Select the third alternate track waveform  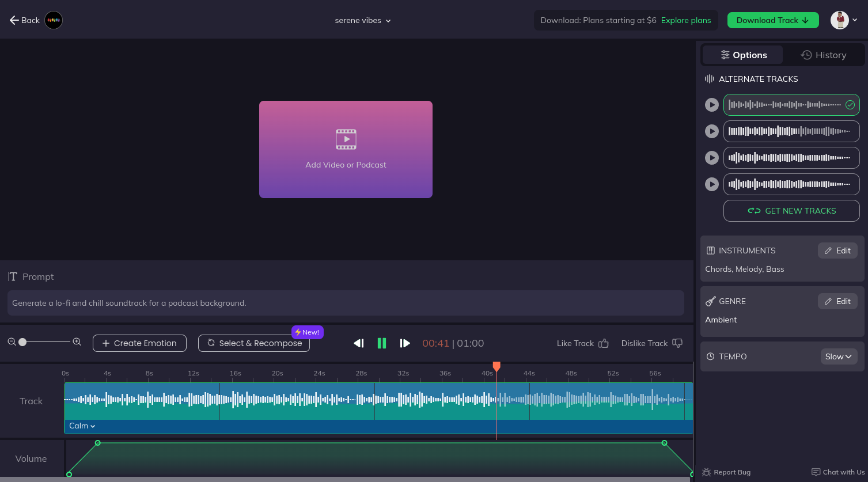click(x=791, y=158)
